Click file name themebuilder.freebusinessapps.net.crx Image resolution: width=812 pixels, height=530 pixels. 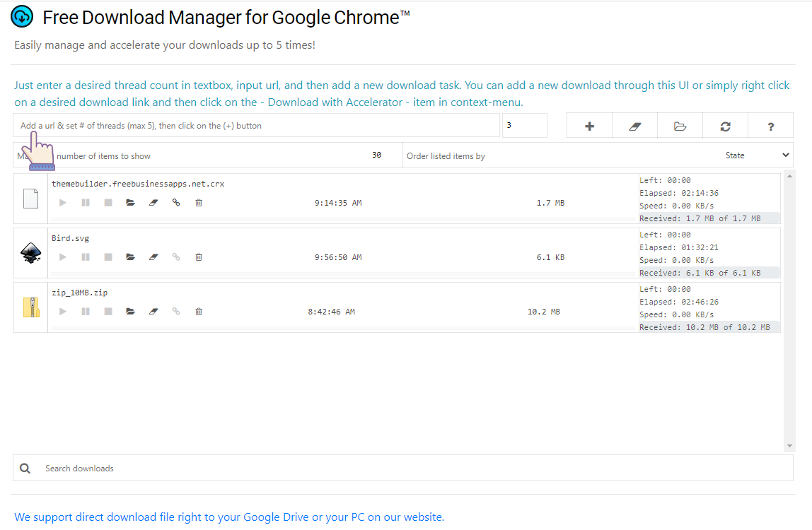tap(138, 184)
